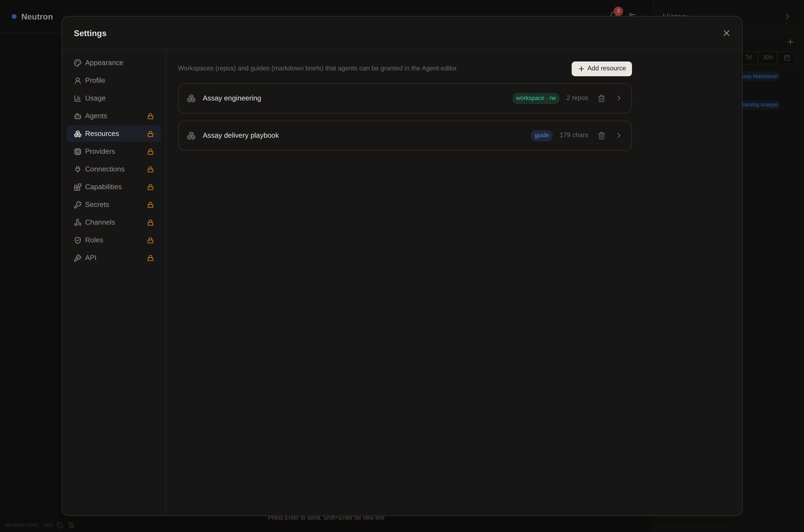Click the lock icon beside API
The height and width of the screenshot is (532, 804).
[x=150, y=258]
